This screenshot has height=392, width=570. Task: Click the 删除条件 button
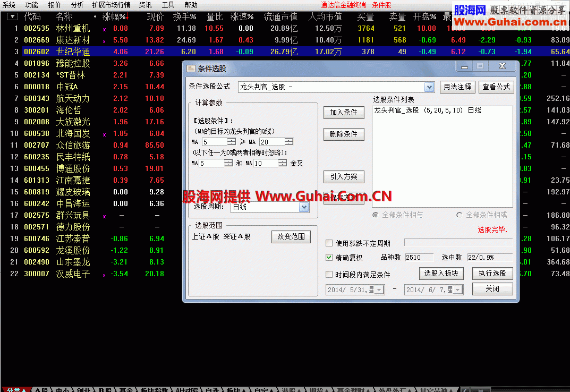point(344,134)
